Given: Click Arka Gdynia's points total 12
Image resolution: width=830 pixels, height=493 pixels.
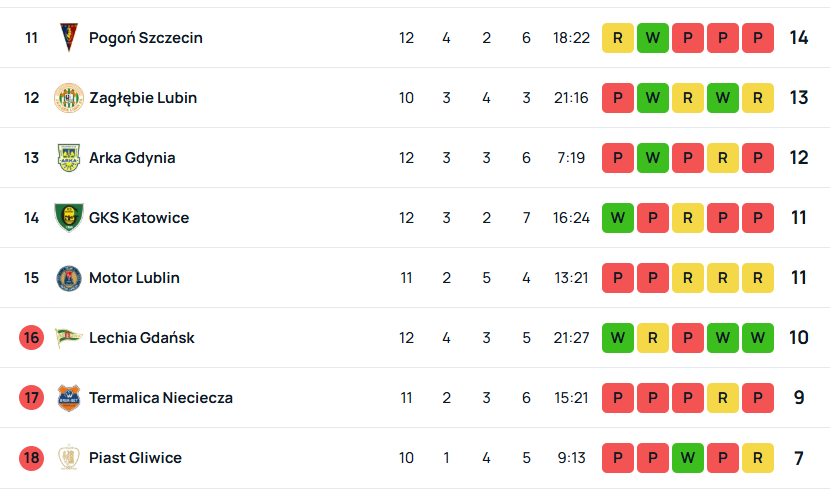Looking at the screenshot, I should pyautogui.click(x=798, y=158).
